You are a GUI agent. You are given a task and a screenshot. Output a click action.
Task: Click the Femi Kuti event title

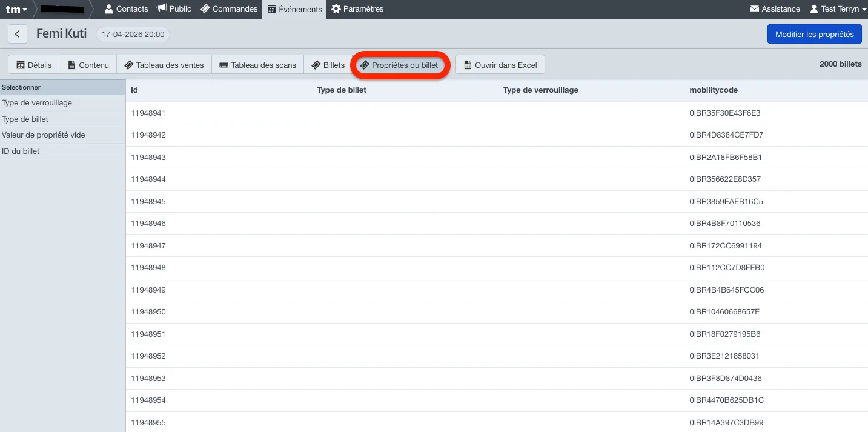62,34
